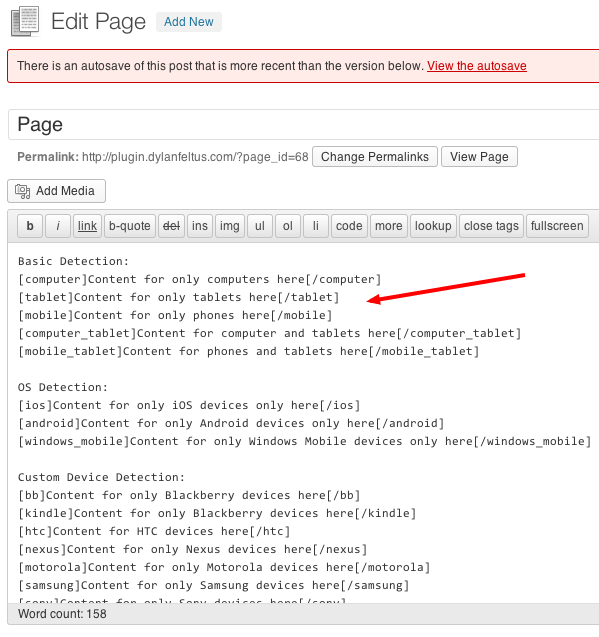This screenshot has height=637, width=599.
Task: Click the 'OS Detection:' line
Action: point(63,387)
